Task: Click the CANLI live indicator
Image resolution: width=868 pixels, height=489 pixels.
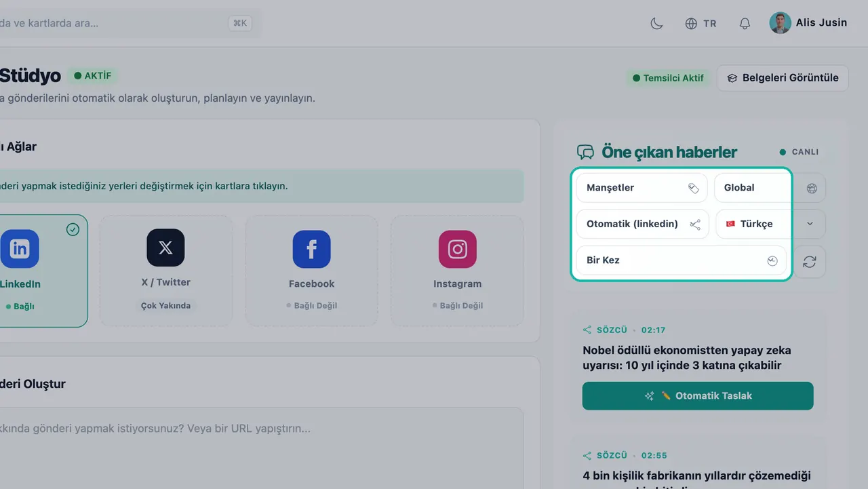Action: pos(799,152)
